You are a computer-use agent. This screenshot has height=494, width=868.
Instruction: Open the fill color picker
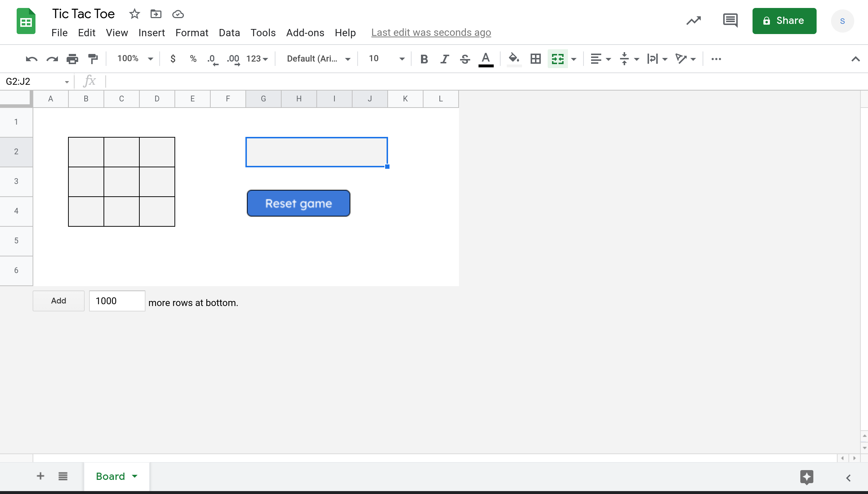[x=514, y=59]
